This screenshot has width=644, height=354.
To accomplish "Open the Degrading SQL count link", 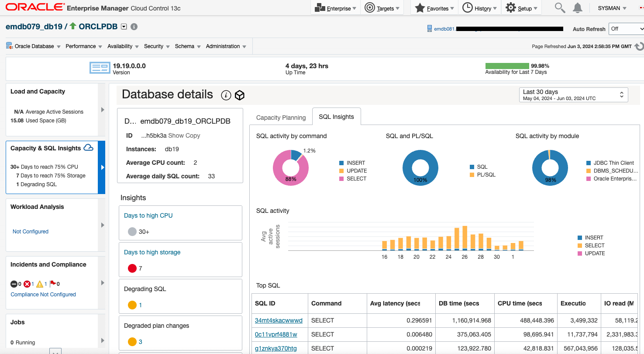I will pos(140,305).
